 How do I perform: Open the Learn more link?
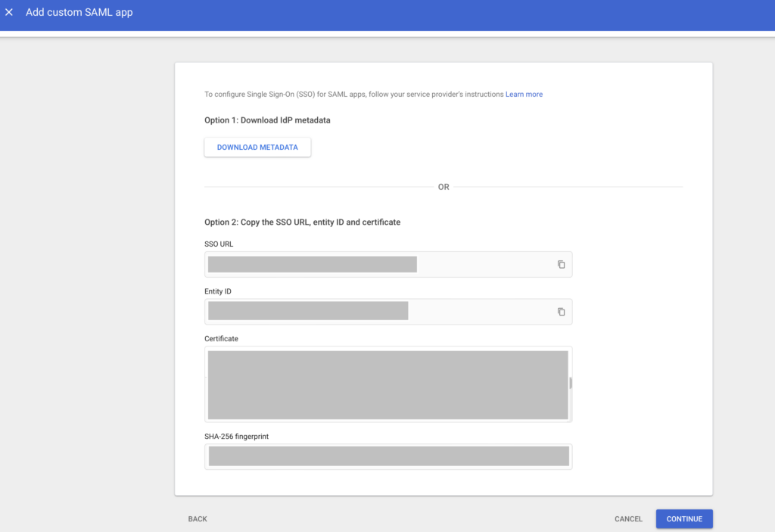524,94
